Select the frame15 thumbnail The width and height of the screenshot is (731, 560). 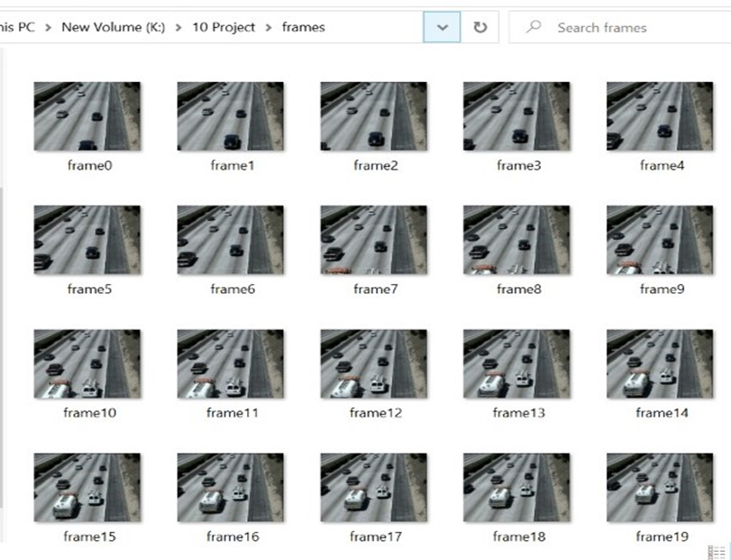[87, 487]
